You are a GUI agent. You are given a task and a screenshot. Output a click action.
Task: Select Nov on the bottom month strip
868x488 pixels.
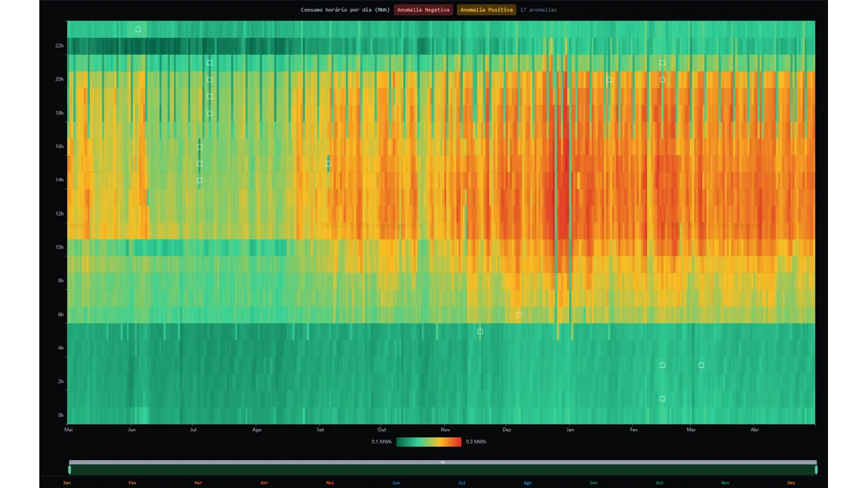(725, 483)
